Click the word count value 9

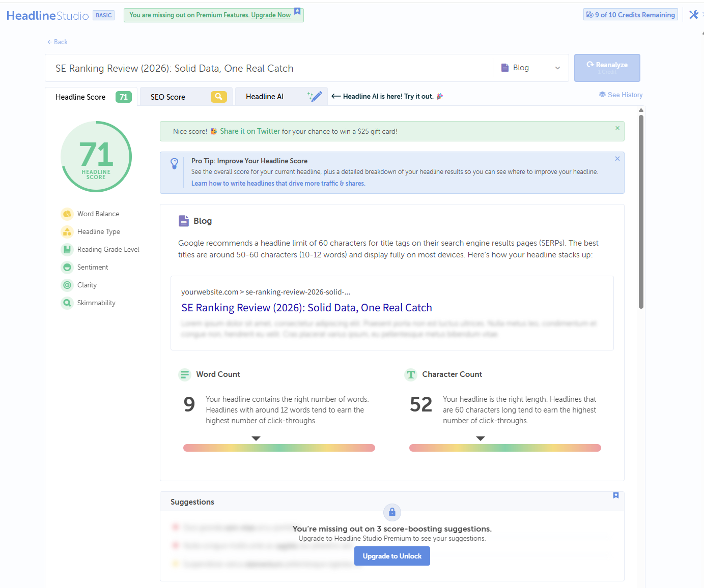tap(189, 405)
